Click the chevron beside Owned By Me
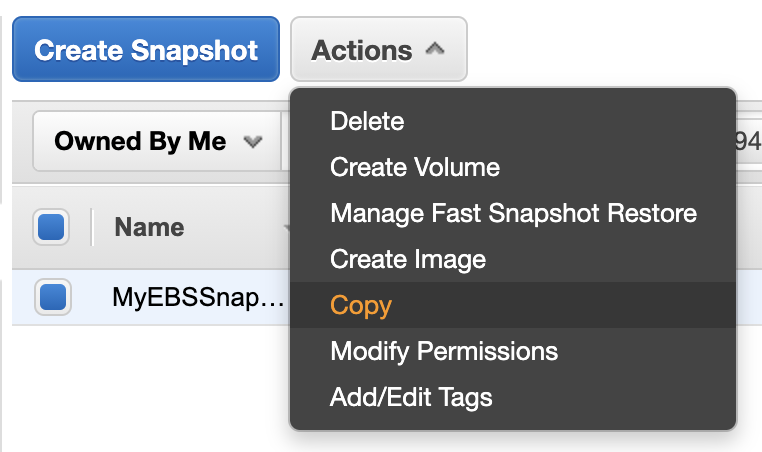 [x=253, y=142]
